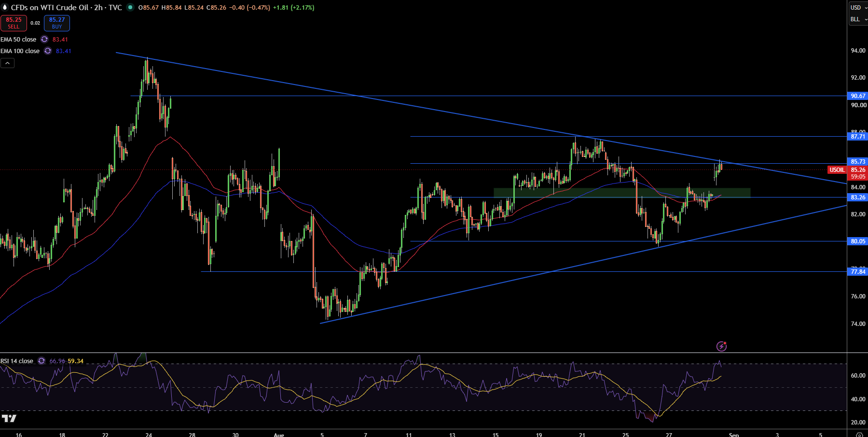Click the Sep label on time axis
868x437 pixels.
[x=734, y=435]
